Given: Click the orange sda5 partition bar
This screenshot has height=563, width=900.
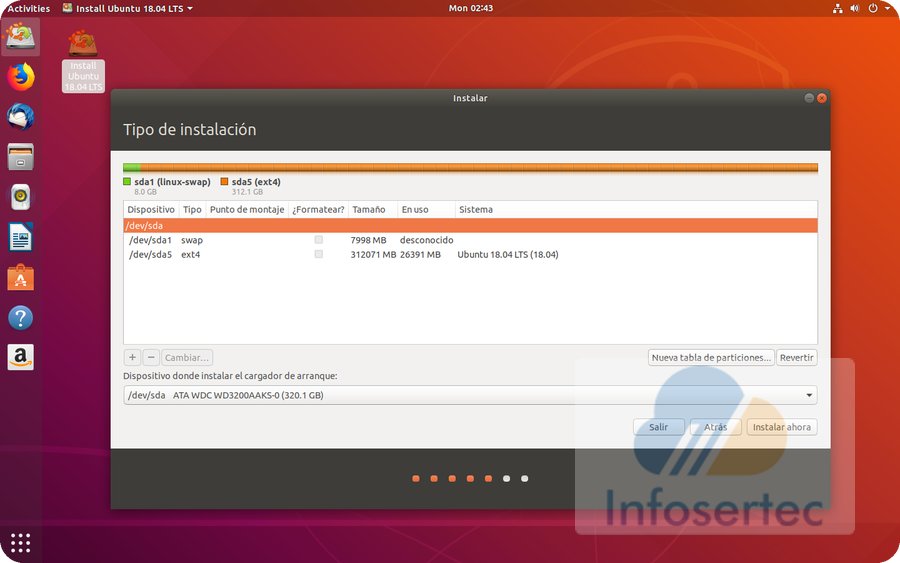Looking at the screenshot, I should coord(480,168).
